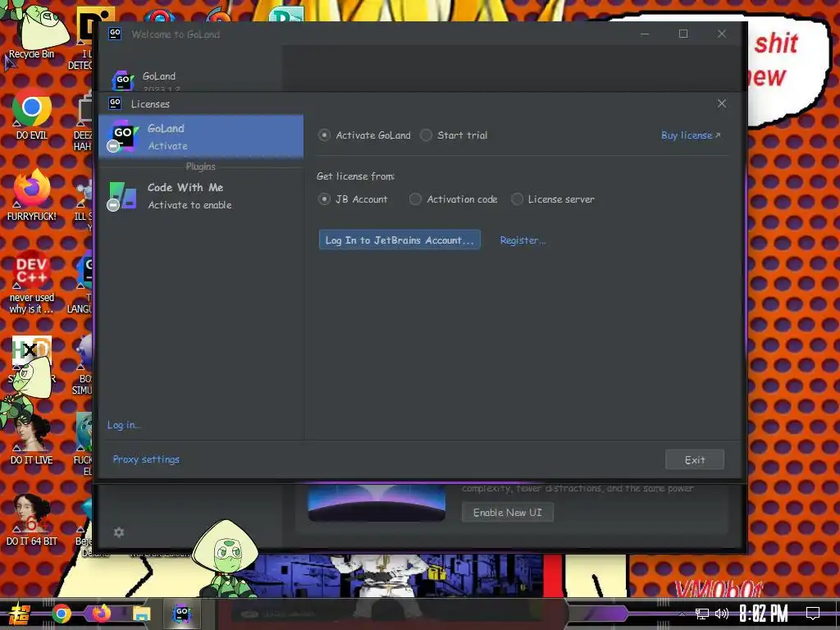This screenshot has width=840, height=630.
Task: Click the Welcome to GoLand title bar icon
Action: pos(115,34)
